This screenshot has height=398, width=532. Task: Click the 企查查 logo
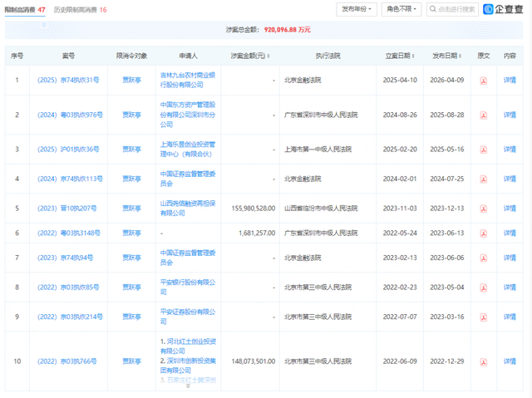point(503,9)
